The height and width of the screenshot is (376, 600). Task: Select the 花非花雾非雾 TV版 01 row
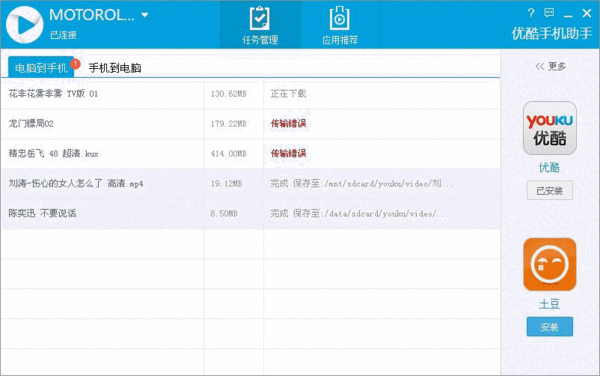click(x=251, y=94)
